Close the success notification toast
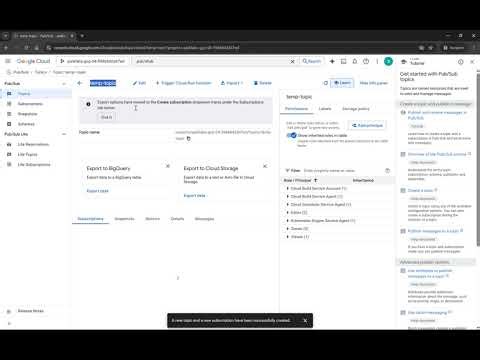This screenshot has width=480, height=360. pyautogui.click(x=305, y=320)
